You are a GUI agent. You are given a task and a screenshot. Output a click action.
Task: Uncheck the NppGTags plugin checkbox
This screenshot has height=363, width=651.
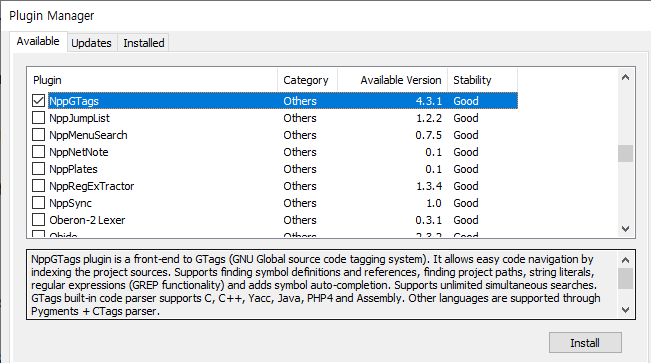39,101
